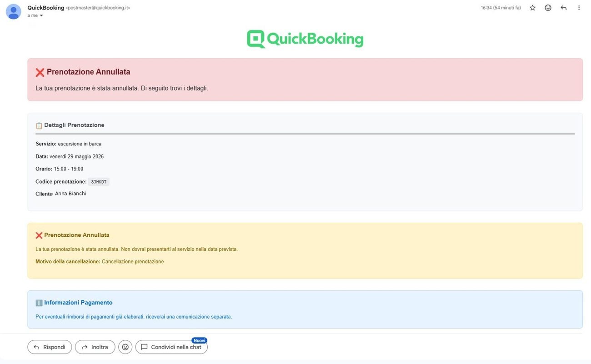
Task: Click the refund notice text 'Per eventuali rimborsi'
Action: tap(134, 317)
